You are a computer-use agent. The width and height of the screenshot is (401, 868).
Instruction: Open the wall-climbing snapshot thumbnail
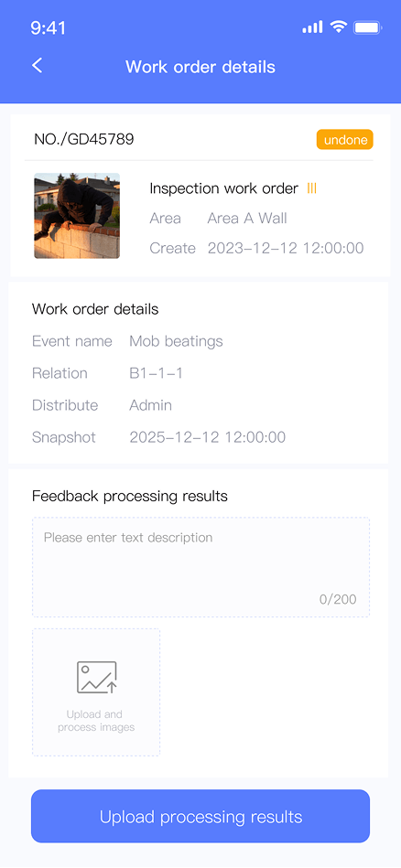77,216
